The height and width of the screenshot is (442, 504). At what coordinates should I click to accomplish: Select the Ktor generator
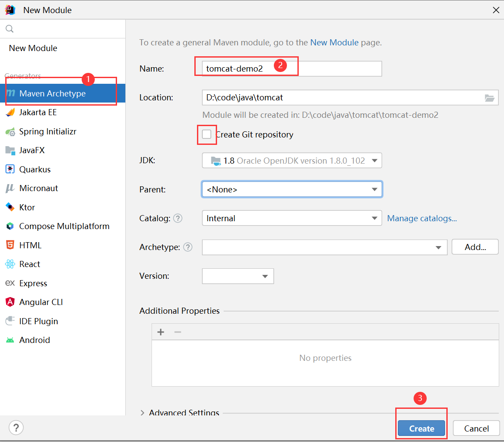pos(63,207)
